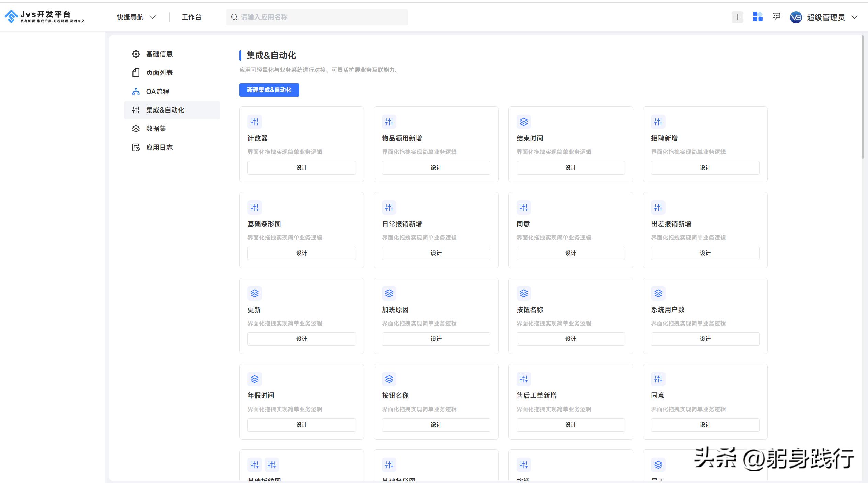Click 设计 on the 物品领用新增 card

(436, 168)
